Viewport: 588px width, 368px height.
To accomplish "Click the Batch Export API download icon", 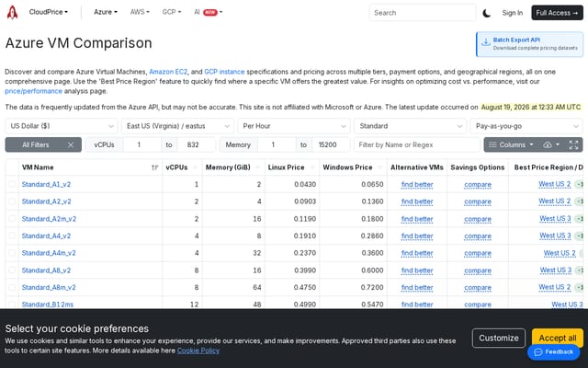I will [x=486, y=42].
